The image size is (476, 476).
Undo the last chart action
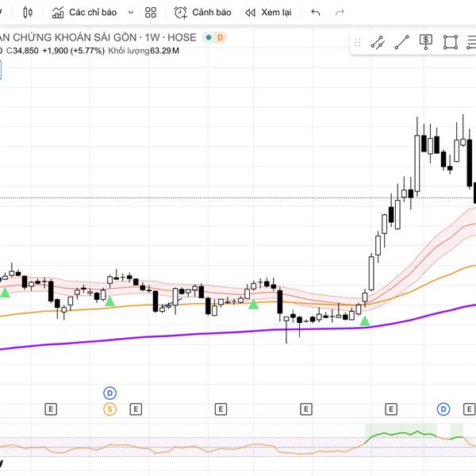316,13
